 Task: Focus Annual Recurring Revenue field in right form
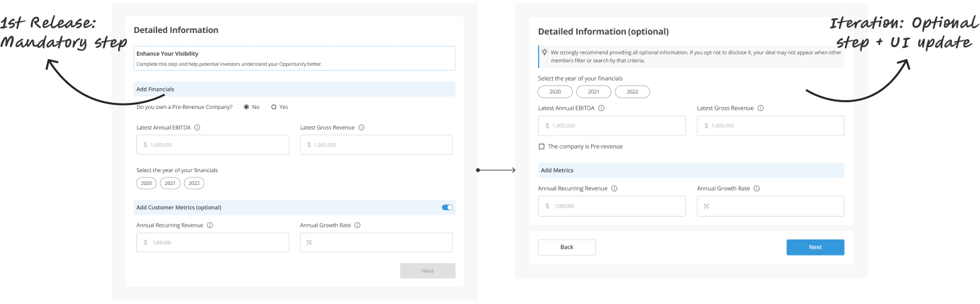coord(612,206)
